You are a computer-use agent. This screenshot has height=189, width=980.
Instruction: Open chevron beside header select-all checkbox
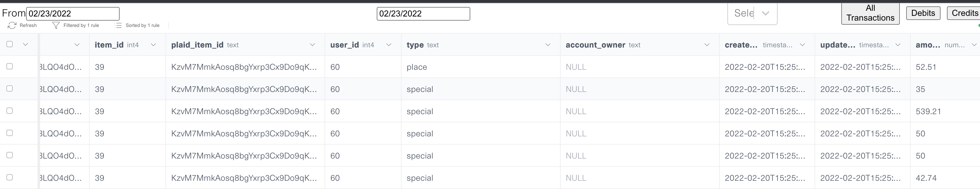tap(25, 44)
